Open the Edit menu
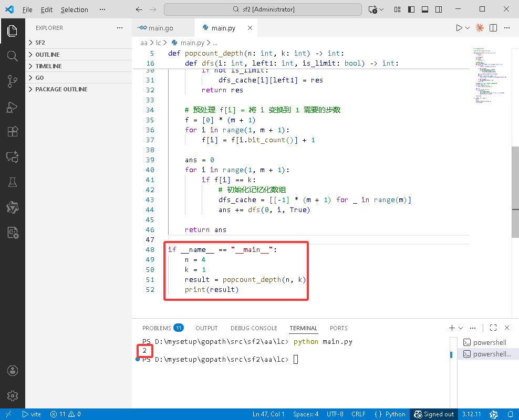Viewport: 519px width, 420px height. (47, 9)
